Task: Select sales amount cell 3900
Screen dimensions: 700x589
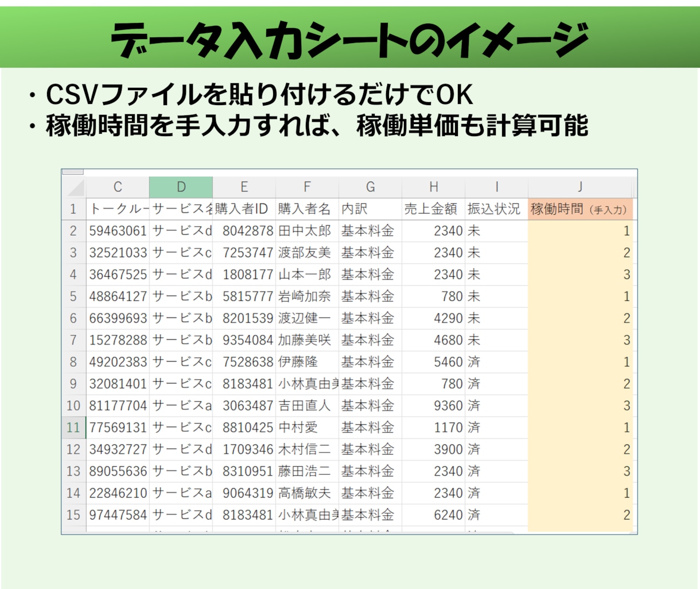Action: pos(433,449)
